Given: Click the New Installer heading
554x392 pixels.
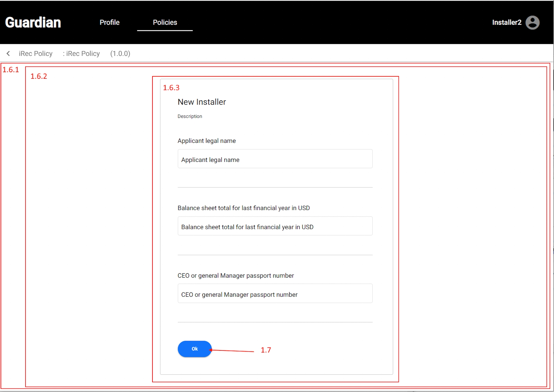Looking at the screenshot, I should (202, 102).
